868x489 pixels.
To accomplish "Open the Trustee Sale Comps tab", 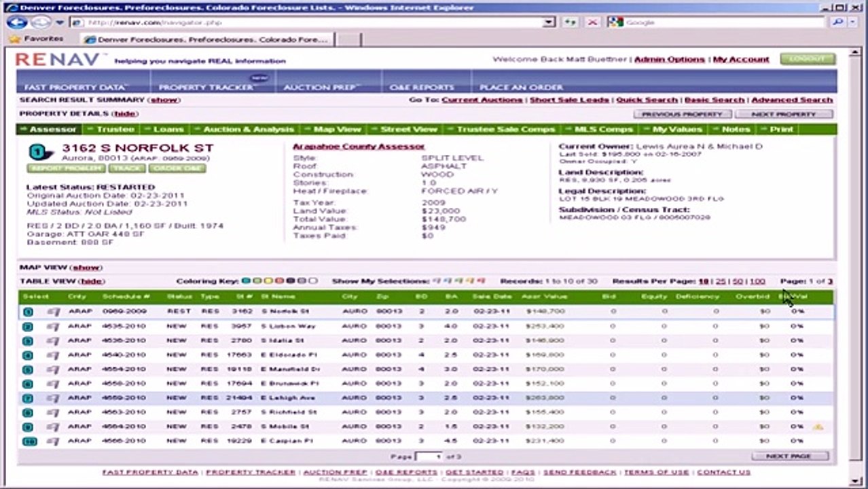I will click(501, 129).
